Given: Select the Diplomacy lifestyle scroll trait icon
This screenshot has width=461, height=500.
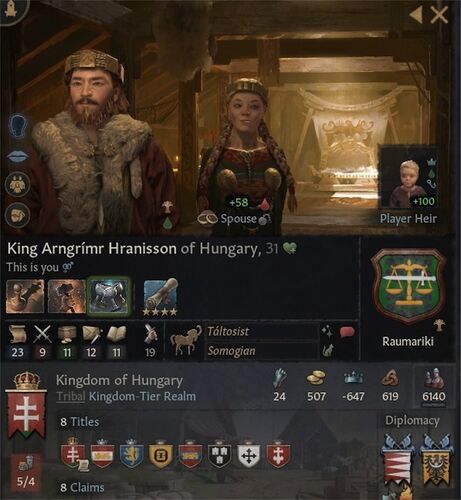Looking at the screenshot, I should 160,296.
